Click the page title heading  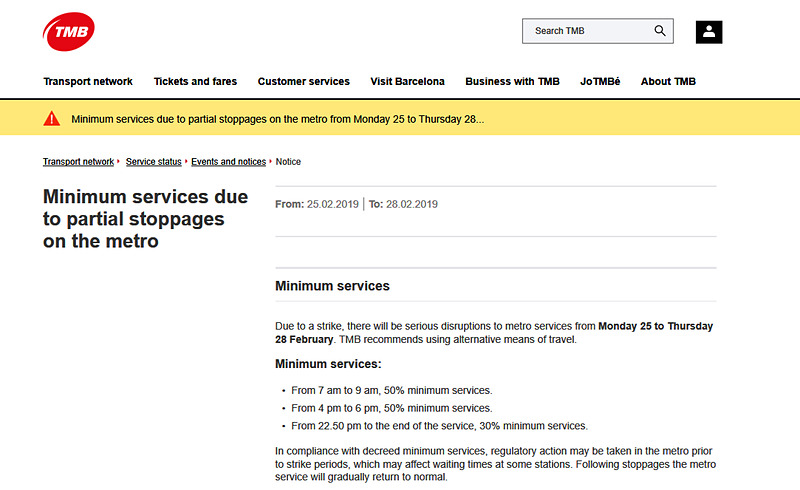point(145,218)
